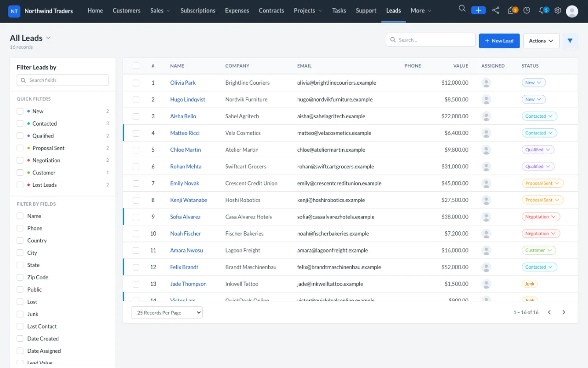Image resolution: width=588 pixels, height=368 pixels.
Task: Check the Lost Leads quick filter
Action: pyautogui.click(x=20, y=185)
